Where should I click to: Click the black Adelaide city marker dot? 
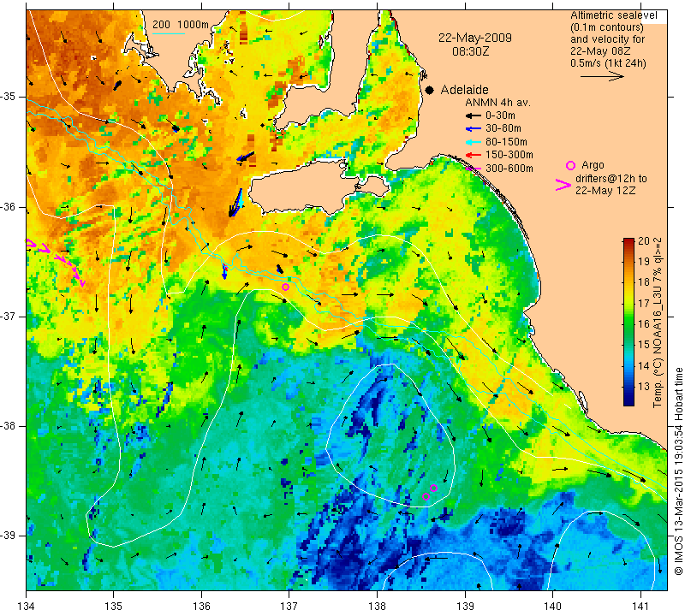click(430, 90)
